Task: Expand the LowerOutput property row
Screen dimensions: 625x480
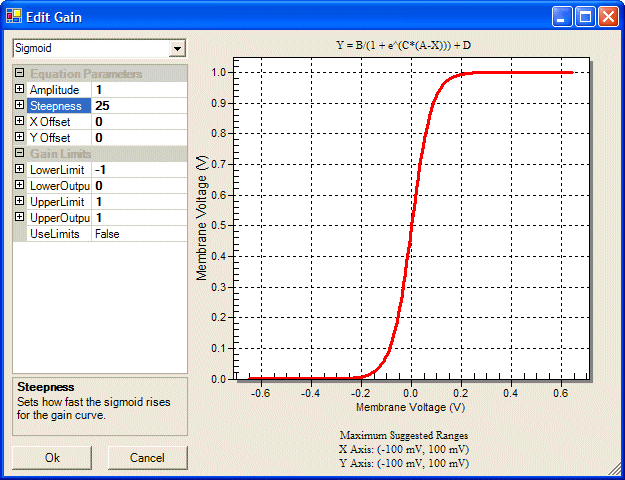Action: (x=20, y=185)
